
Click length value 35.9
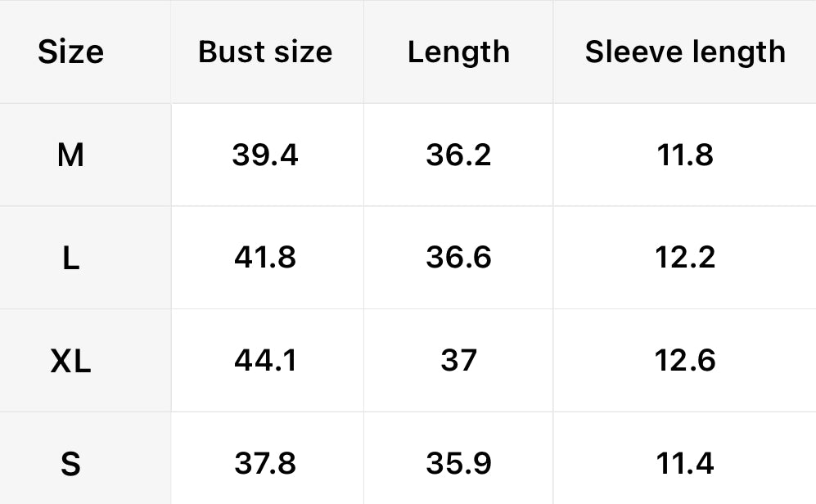click(x=458, y=464)
